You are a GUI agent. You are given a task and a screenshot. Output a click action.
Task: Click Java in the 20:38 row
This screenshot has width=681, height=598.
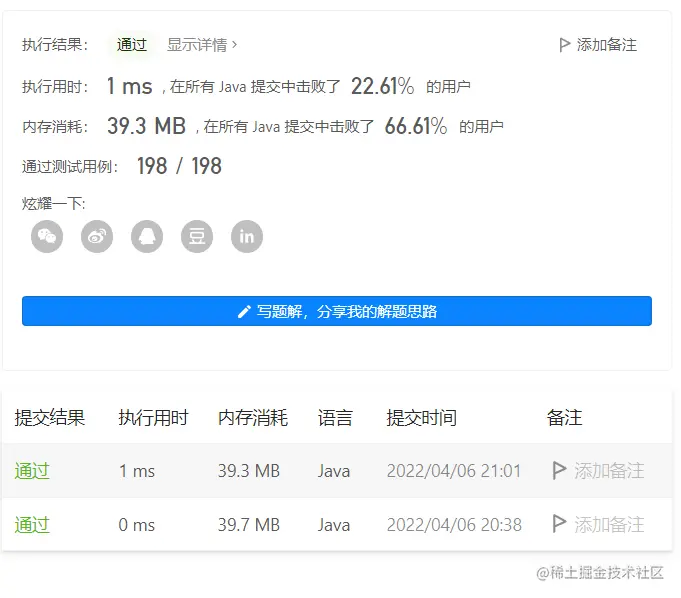click(334, 525)
